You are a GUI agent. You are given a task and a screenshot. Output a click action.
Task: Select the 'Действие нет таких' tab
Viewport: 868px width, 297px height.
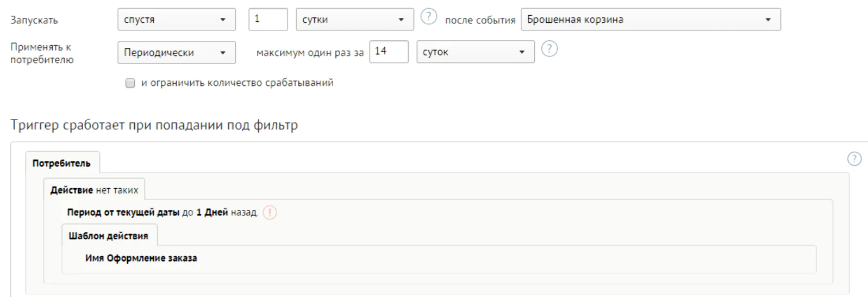(x=95, y=190)
